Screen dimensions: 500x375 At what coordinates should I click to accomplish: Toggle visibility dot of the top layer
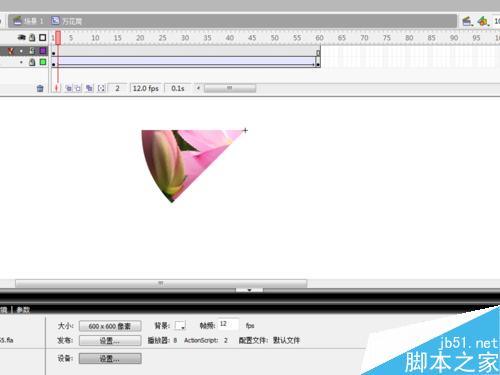[21, 51]
